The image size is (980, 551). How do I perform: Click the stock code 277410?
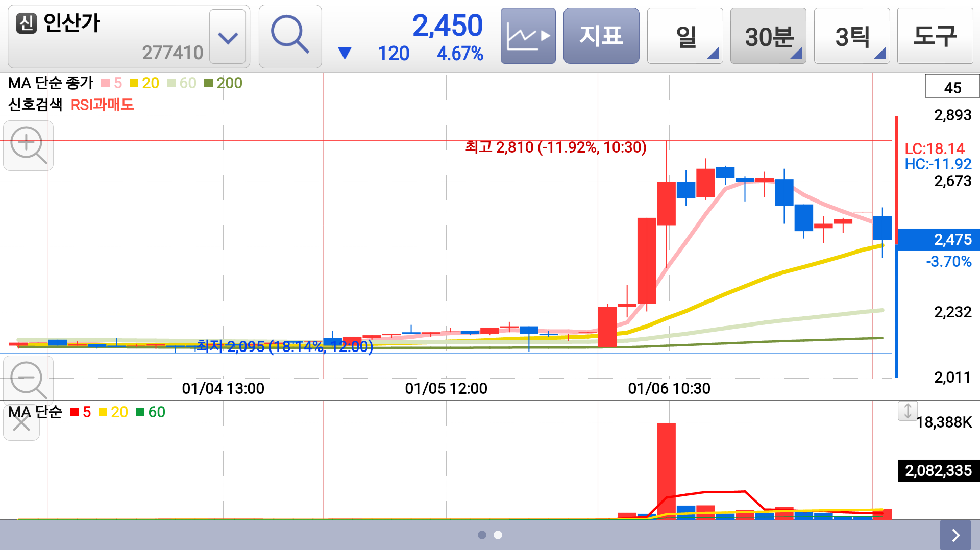(x=173, y=53)
